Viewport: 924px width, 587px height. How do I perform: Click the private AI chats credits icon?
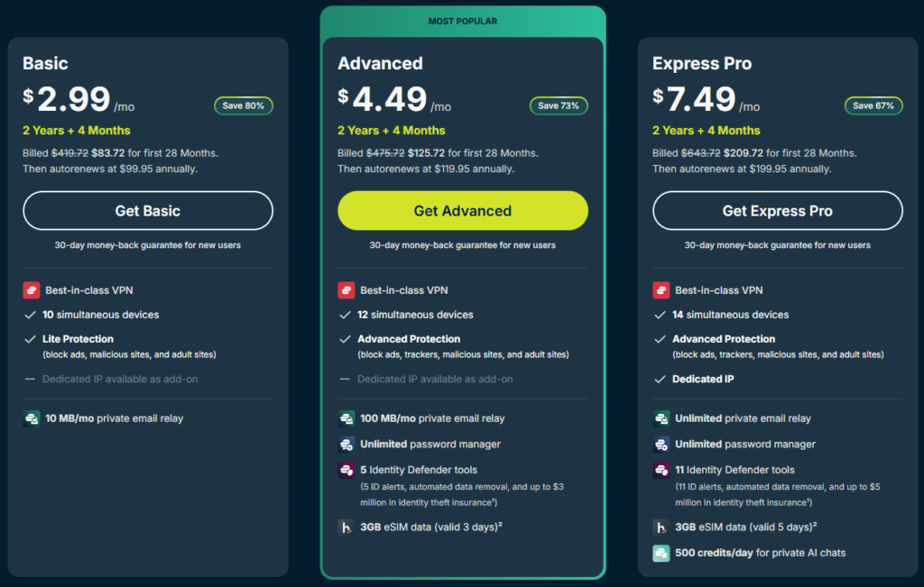pyautogui.click(x=661, y=553)
